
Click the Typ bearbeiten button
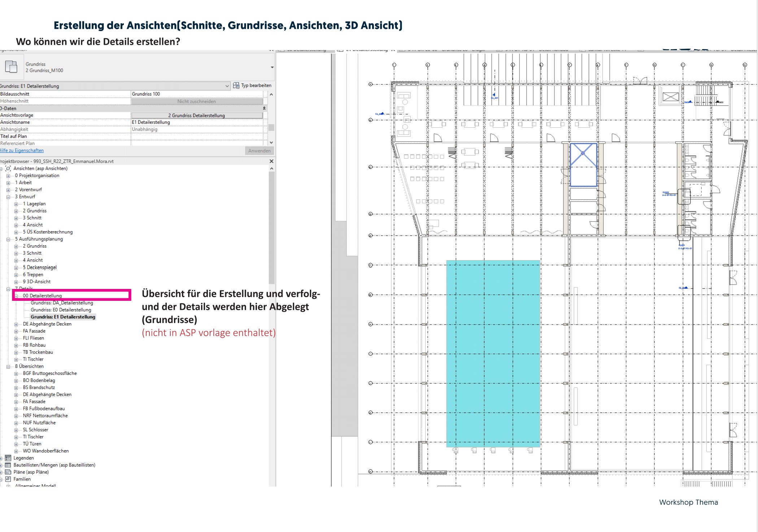tap(252, 85)
